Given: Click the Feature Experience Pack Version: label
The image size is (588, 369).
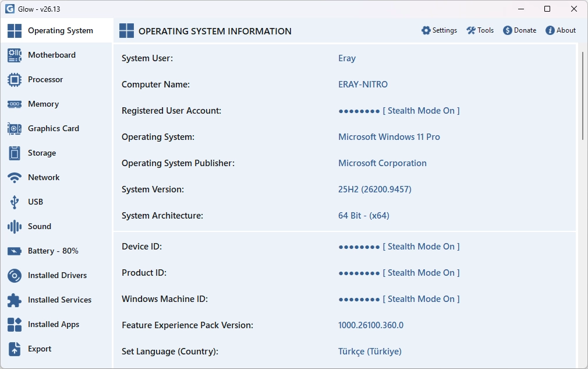Looking at the screenshot, I should coord(187,325).
